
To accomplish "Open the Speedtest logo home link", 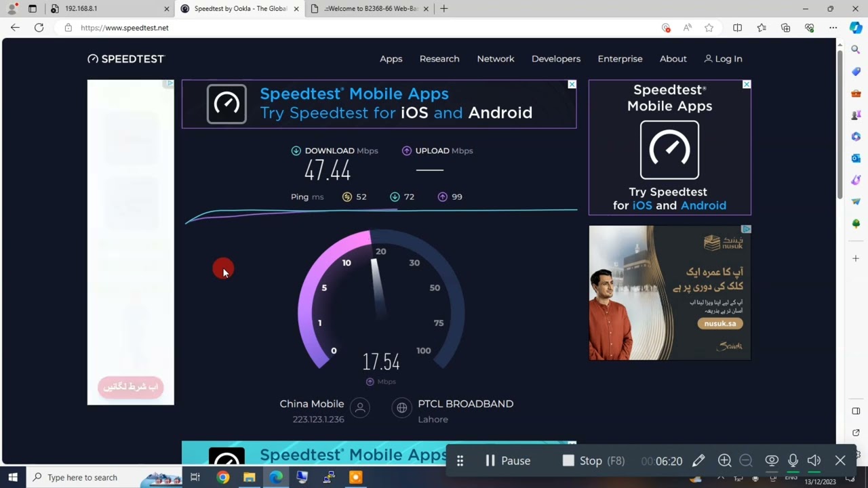I will (126, 59).
